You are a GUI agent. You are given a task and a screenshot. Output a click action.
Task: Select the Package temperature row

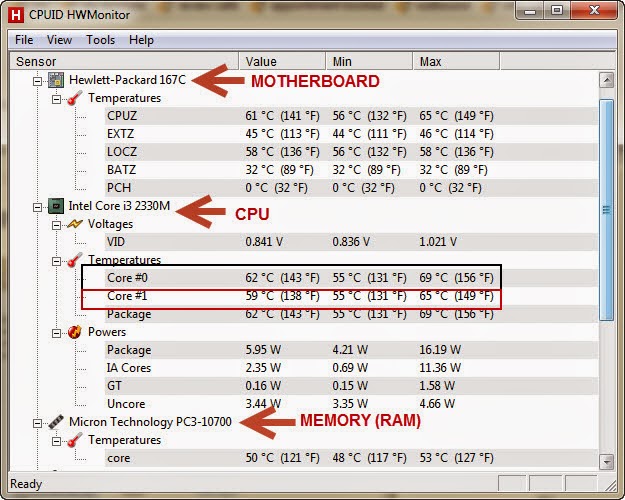point(351,314)
